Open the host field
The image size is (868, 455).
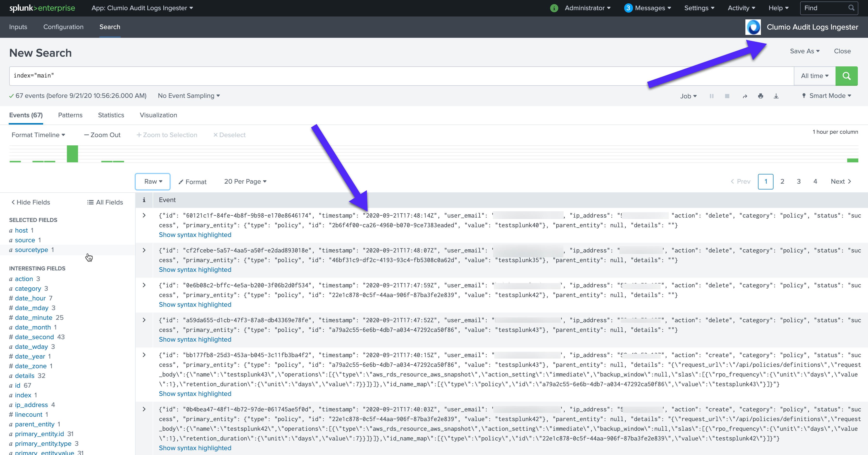pos(21,230)
